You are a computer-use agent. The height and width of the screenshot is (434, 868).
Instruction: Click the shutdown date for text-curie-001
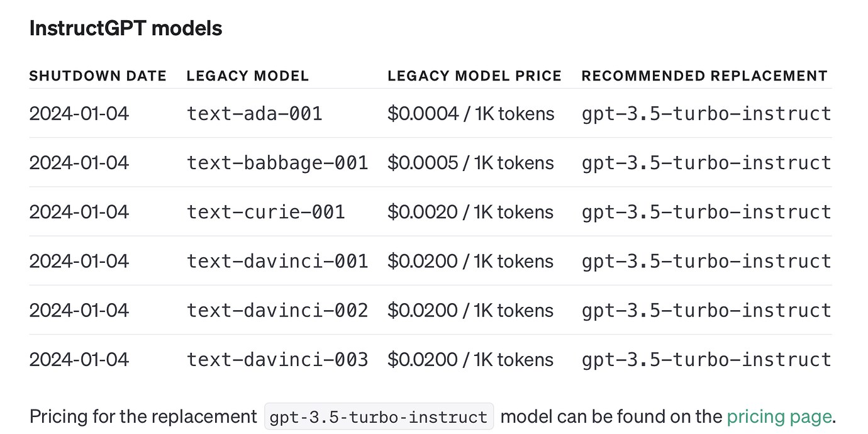click(79, 212)
